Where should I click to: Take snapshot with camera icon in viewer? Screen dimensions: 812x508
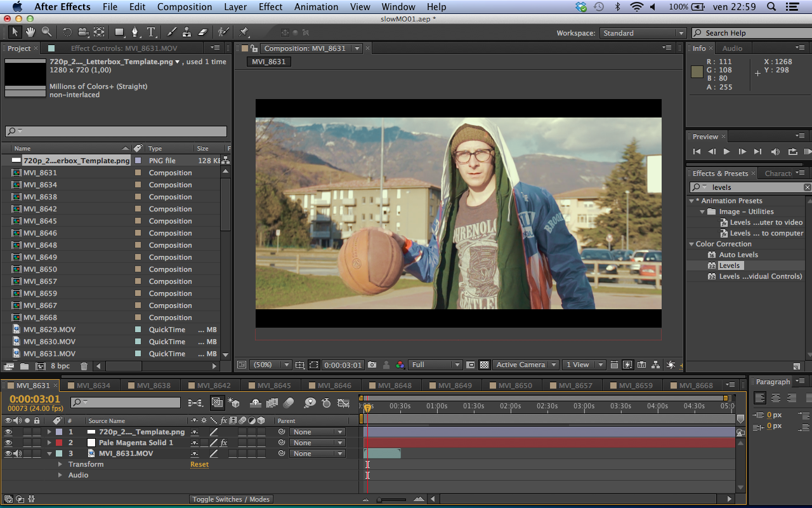(x=372, y=365)
